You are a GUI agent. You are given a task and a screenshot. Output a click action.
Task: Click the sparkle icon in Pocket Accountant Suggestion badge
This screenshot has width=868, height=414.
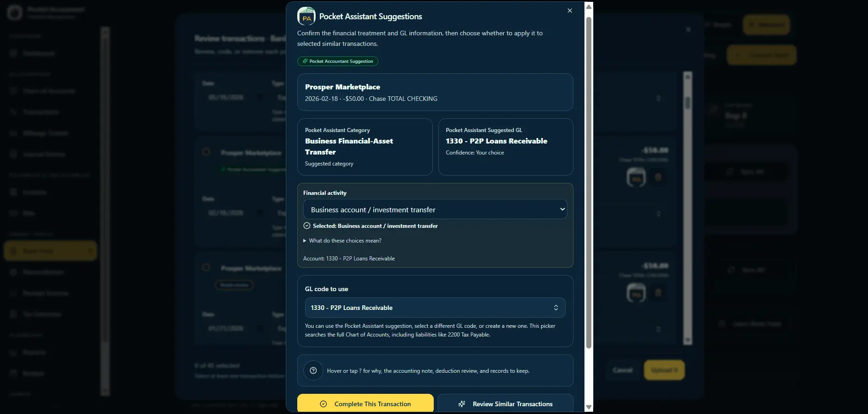[305, 61]
